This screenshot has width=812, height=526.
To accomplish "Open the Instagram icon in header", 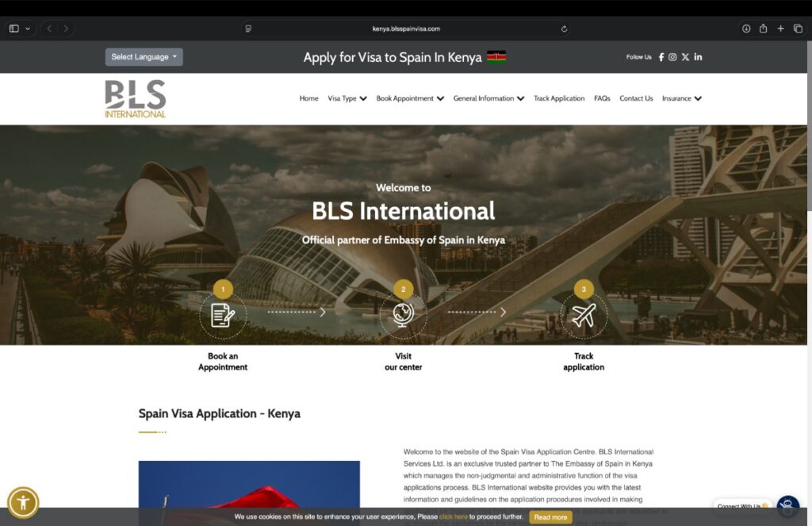I will (x=672, y=57).
